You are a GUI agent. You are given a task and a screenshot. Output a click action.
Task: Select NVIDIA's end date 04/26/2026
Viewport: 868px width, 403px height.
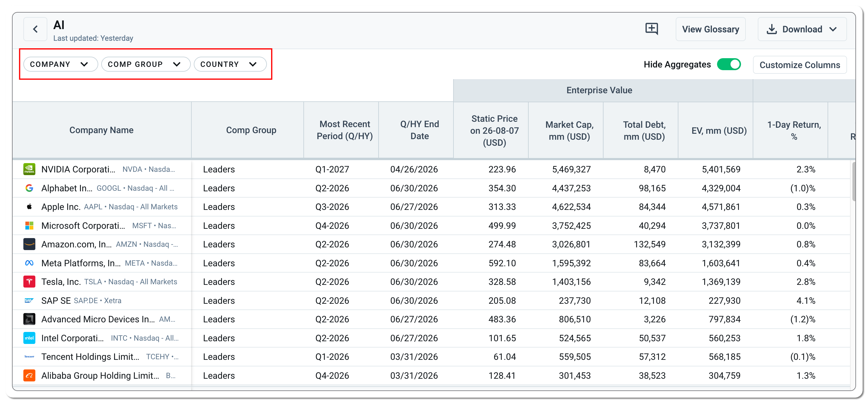[x=414, y=169]
